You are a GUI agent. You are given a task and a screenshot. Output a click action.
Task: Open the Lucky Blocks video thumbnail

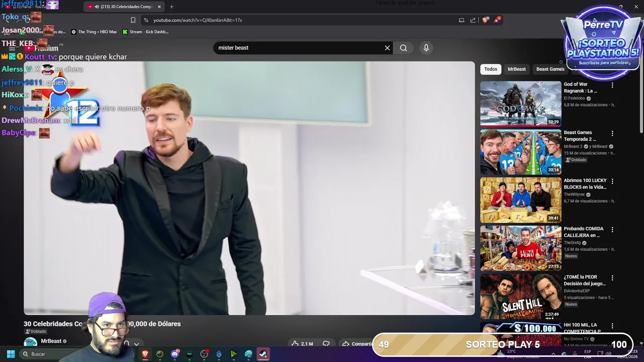point(520,200)
